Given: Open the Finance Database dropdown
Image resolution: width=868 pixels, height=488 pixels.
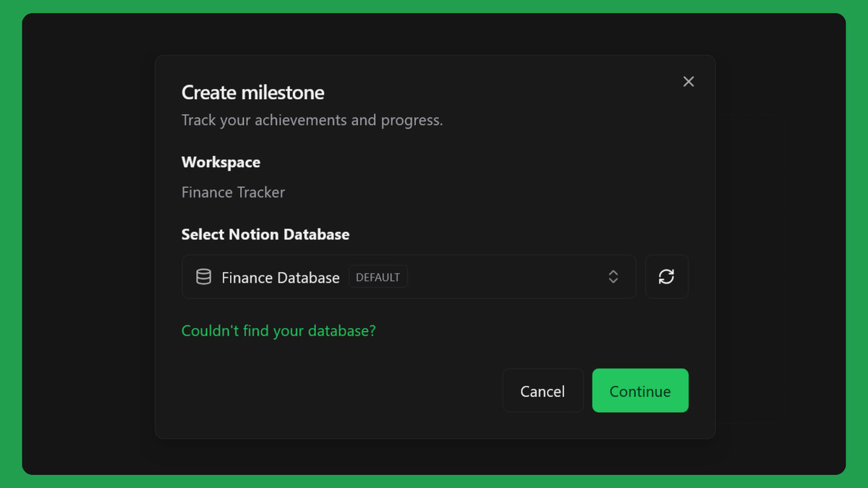Looking at the screenshot, I should 409,277.
